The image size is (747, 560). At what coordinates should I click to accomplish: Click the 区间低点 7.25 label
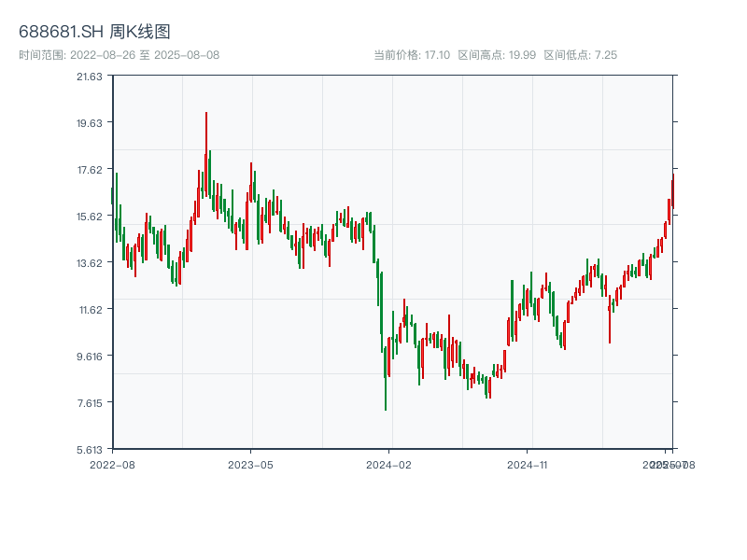[x=581, y=55]
